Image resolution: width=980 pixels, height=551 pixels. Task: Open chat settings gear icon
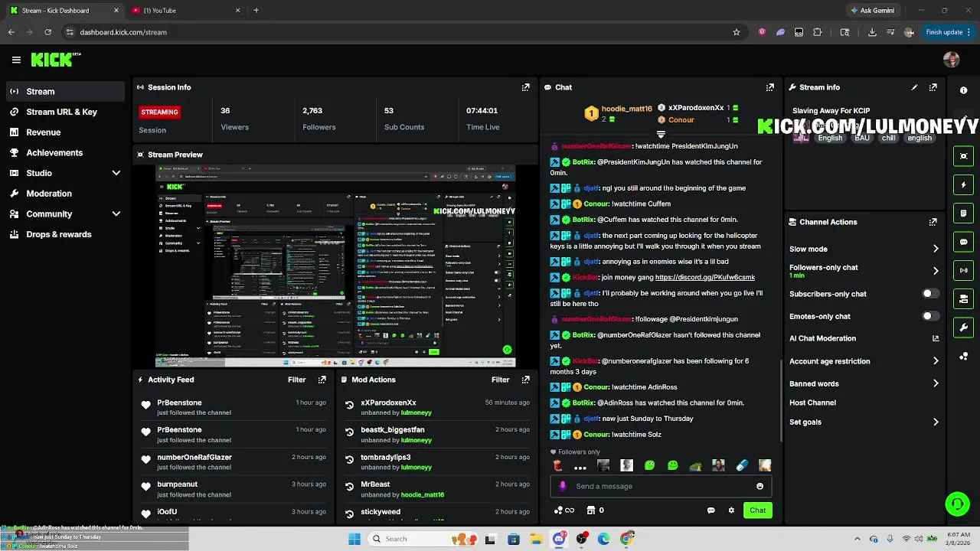(731, 510)
